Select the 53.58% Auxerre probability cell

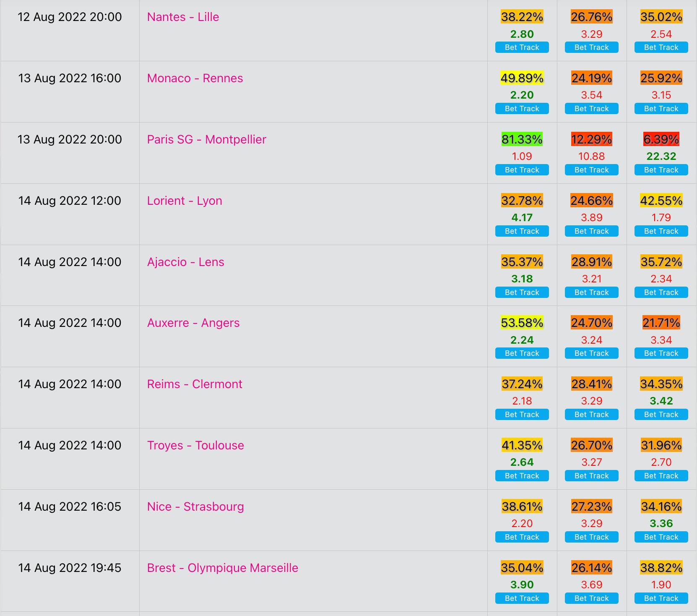(522, 323)
